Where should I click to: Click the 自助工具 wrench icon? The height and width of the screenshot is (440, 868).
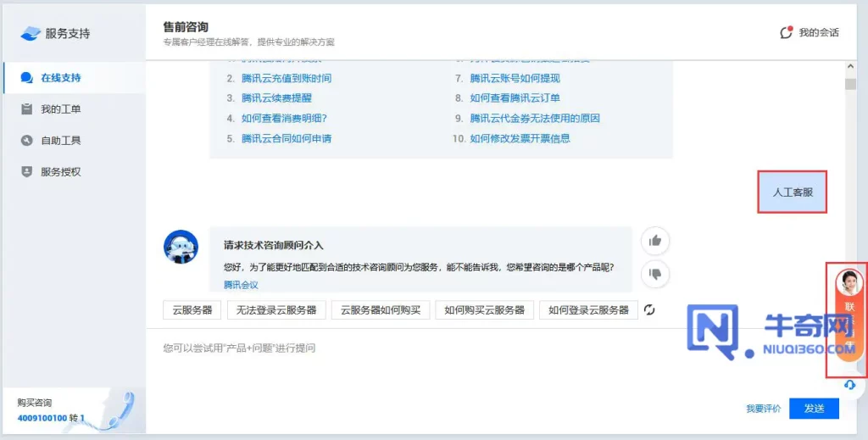click(x=26, y=141)
